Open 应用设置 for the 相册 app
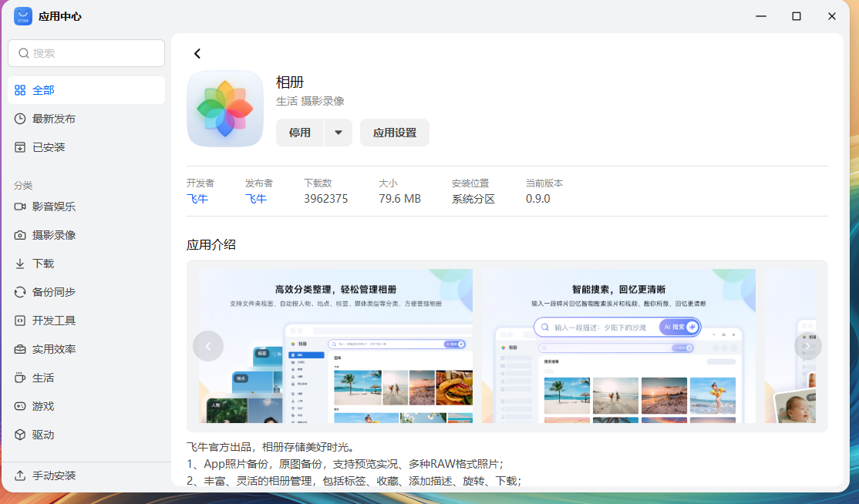Viewport: 859px width, 504px height. point(394,132)
